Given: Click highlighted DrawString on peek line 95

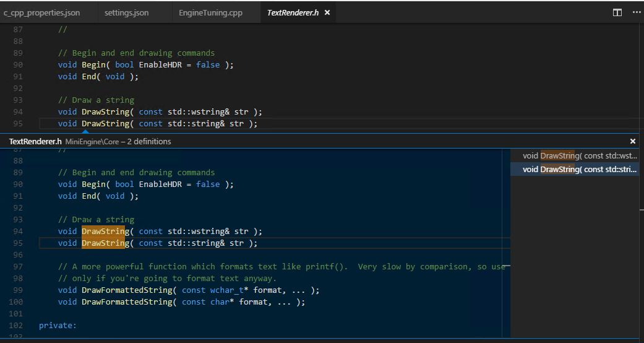Looking at the screenshot, I should coord(103,243).
